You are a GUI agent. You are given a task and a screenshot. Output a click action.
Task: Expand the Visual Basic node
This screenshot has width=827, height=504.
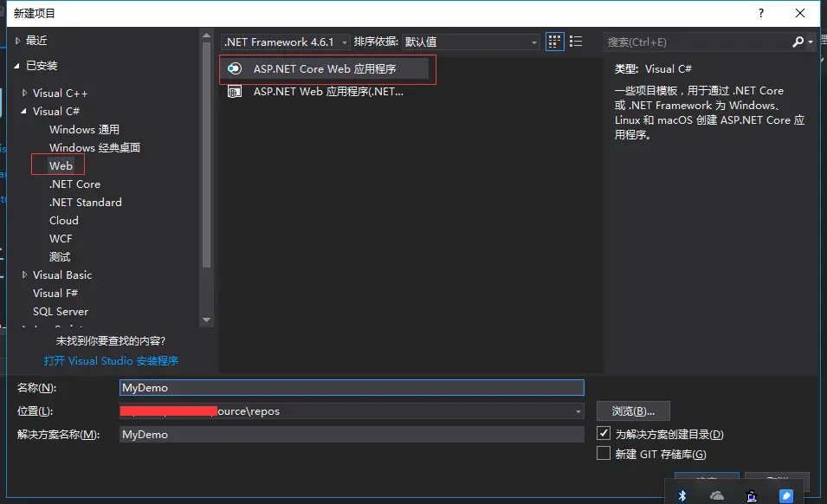(x=24, y=275)
